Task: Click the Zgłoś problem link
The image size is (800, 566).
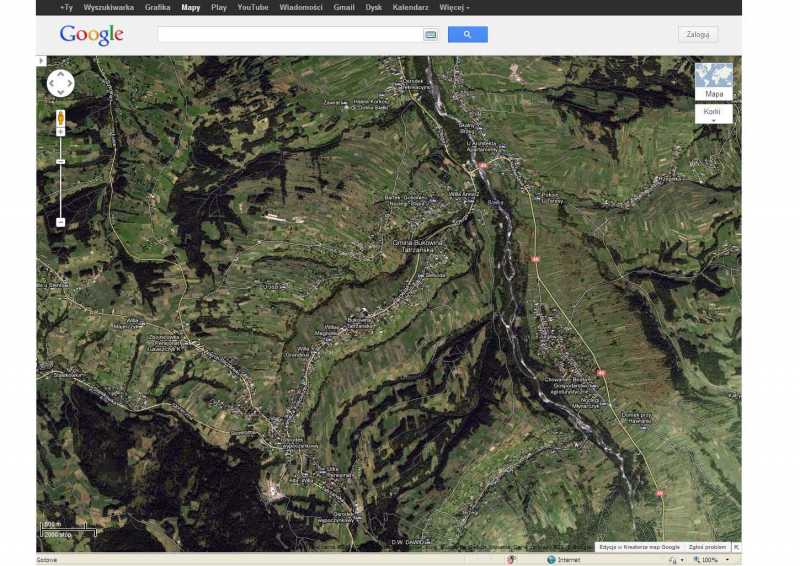Action: tap(707, 547)
